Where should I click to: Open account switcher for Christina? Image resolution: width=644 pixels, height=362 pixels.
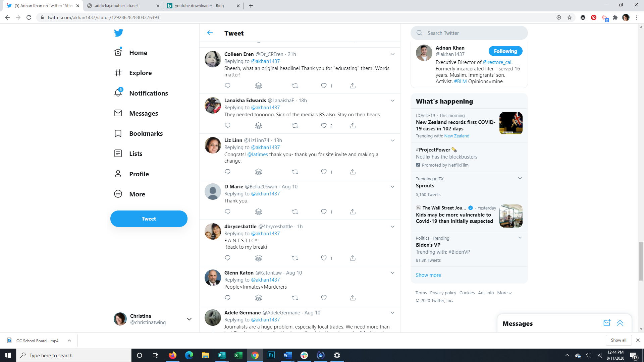(x=189, y=319)
